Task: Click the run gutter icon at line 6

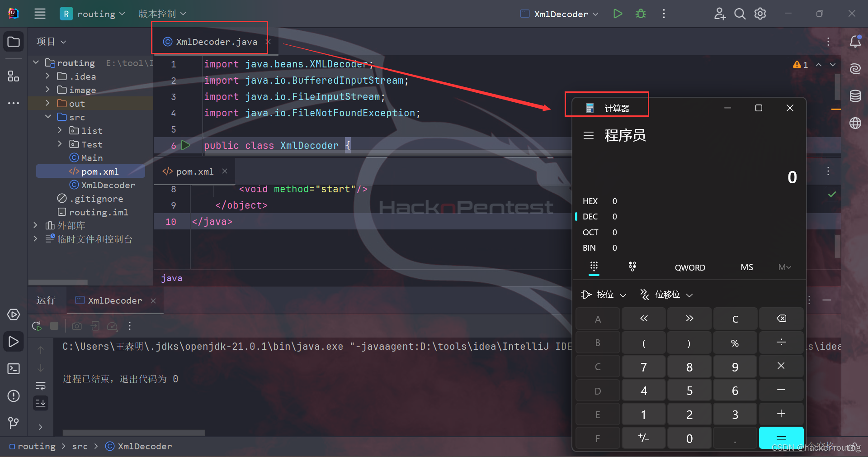Action: 185,145
